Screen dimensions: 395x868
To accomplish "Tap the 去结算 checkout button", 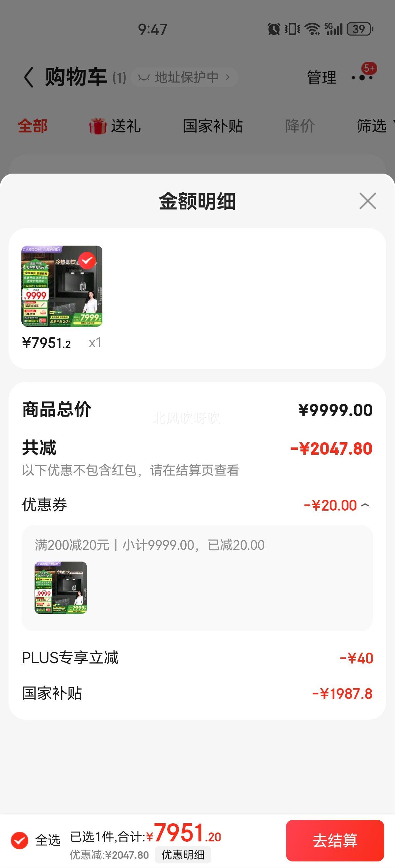I will [335, 840].
